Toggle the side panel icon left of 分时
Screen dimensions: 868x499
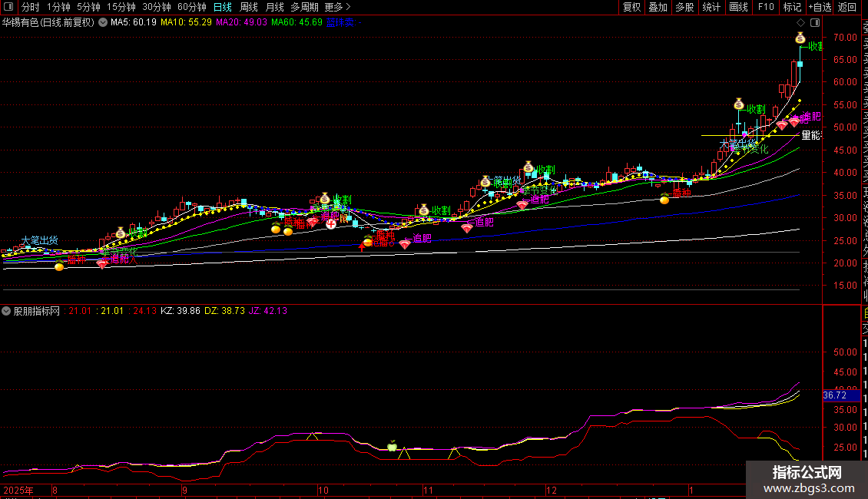pyautogui.click(x=8, y=7)
